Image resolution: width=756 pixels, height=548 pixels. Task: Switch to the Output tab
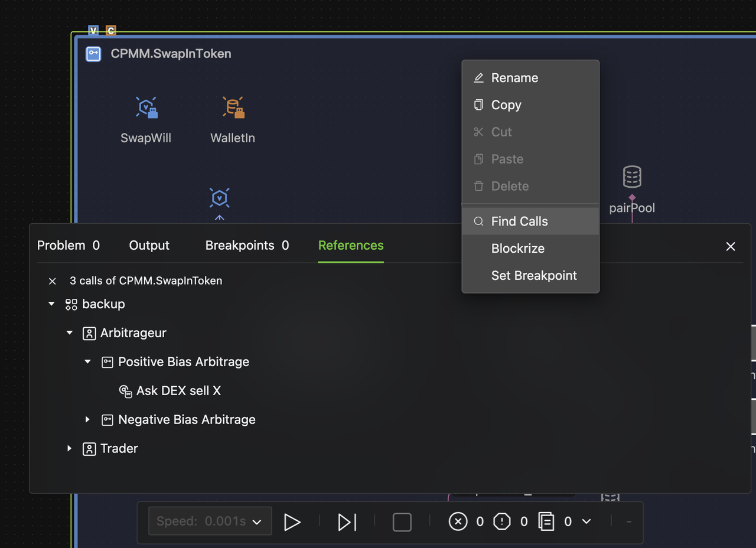(149, 245)
